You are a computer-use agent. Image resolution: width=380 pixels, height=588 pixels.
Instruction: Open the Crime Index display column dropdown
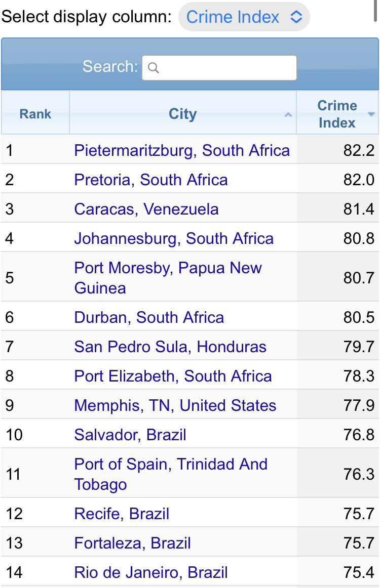point(244,17)
